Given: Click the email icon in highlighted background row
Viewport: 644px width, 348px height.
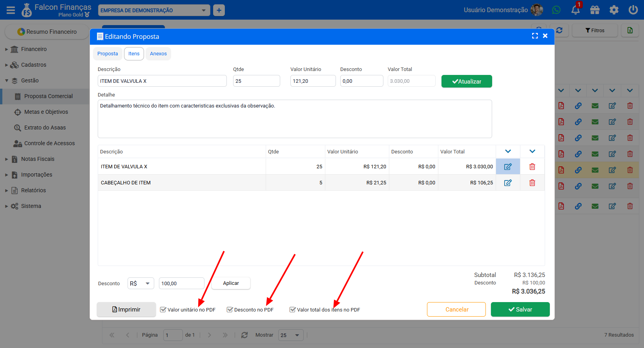Looking at the screenshot, I should coord(595,170).
